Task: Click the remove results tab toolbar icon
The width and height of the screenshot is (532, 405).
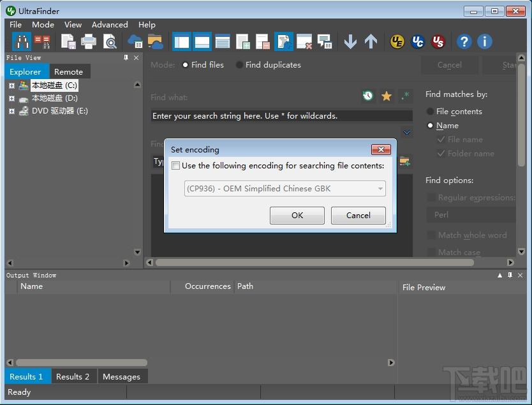Action: click(x=263, y=41)
